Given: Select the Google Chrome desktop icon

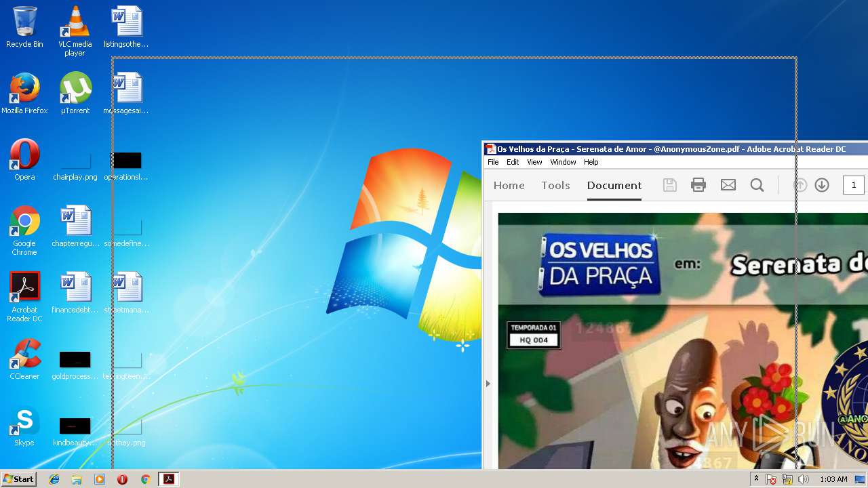Looking at the screenshot, I should coord(24,230).
